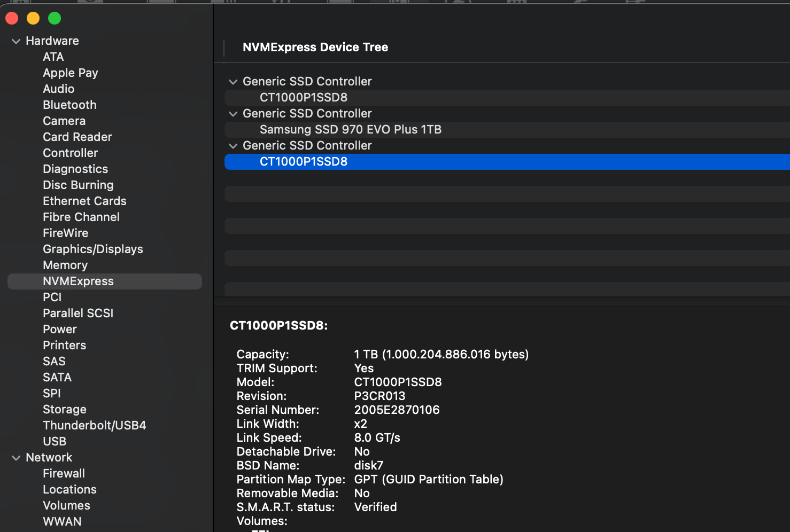Open the Memory section
The image size is (790, 532).
[x=65, y=265]
